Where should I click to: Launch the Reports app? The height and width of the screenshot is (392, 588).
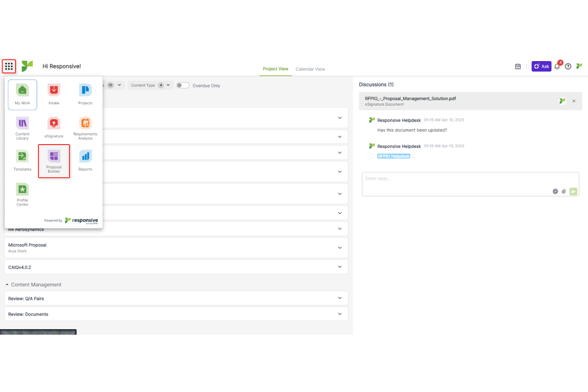[x=85, y=159]
